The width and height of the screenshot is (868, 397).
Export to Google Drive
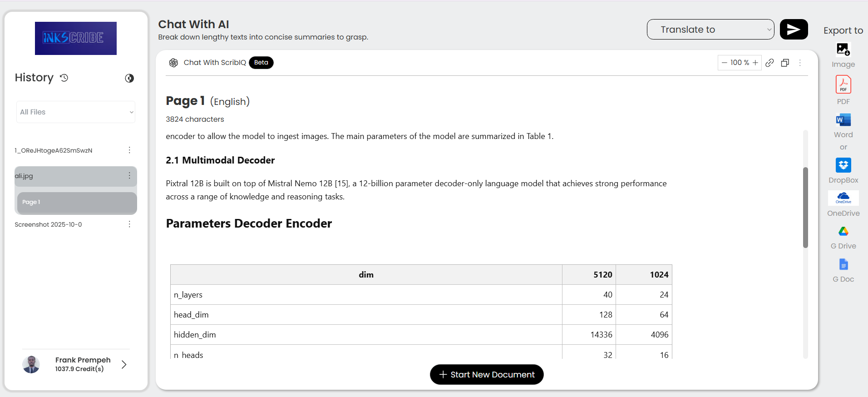(843, 232)
